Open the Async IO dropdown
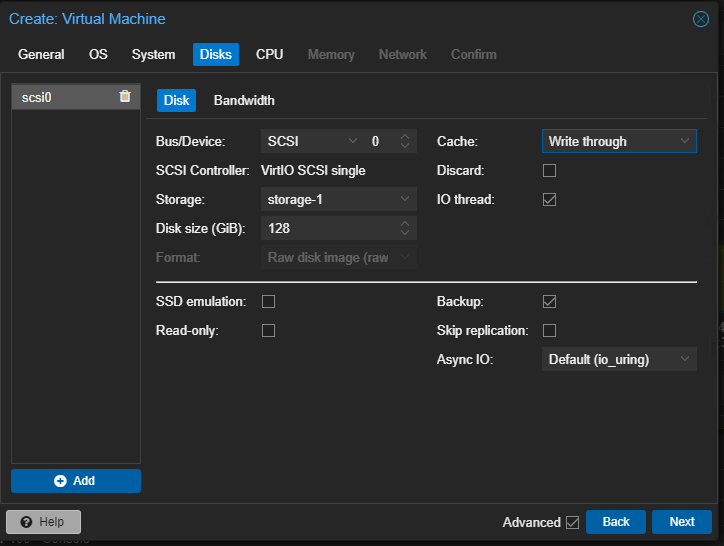The image size is (724, 546). click(619, 359)
